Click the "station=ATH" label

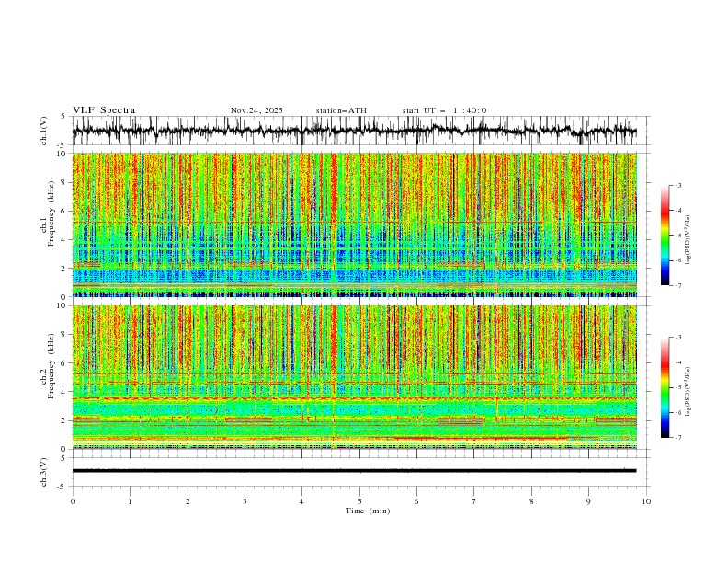341,110
